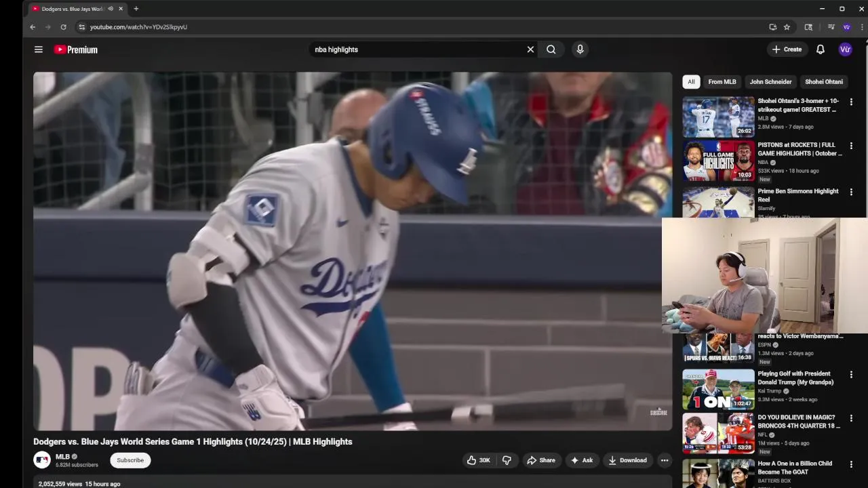The width and height of the screenshot is (868, 488).
Task: Open Shohei Ohtani's 3-homer video title
Action: tap(798, 105)
